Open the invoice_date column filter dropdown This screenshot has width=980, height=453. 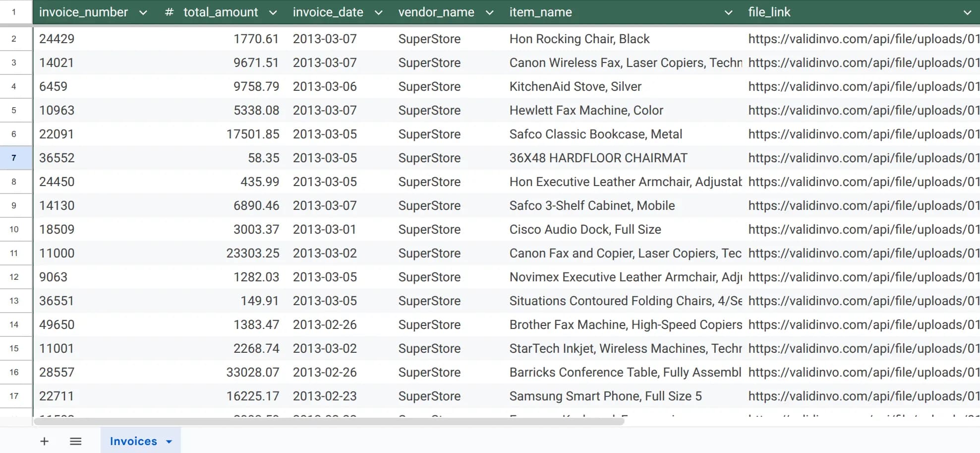(378, 12)
